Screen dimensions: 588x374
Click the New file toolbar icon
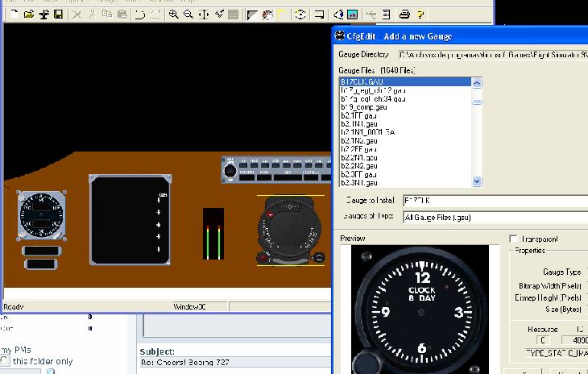pyautogui.click(x=14, y=15)
